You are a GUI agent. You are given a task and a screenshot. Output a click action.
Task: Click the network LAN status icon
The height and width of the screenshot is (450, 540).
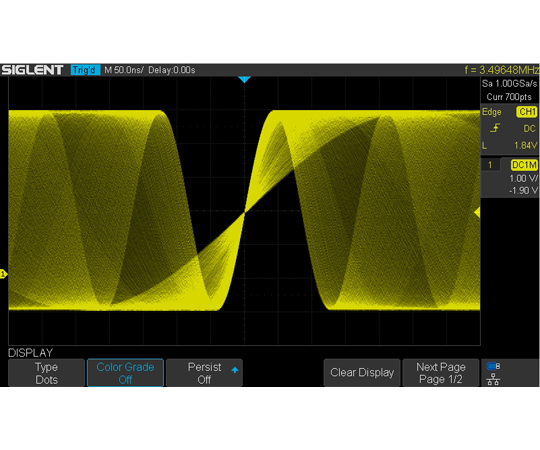(493, 379)
